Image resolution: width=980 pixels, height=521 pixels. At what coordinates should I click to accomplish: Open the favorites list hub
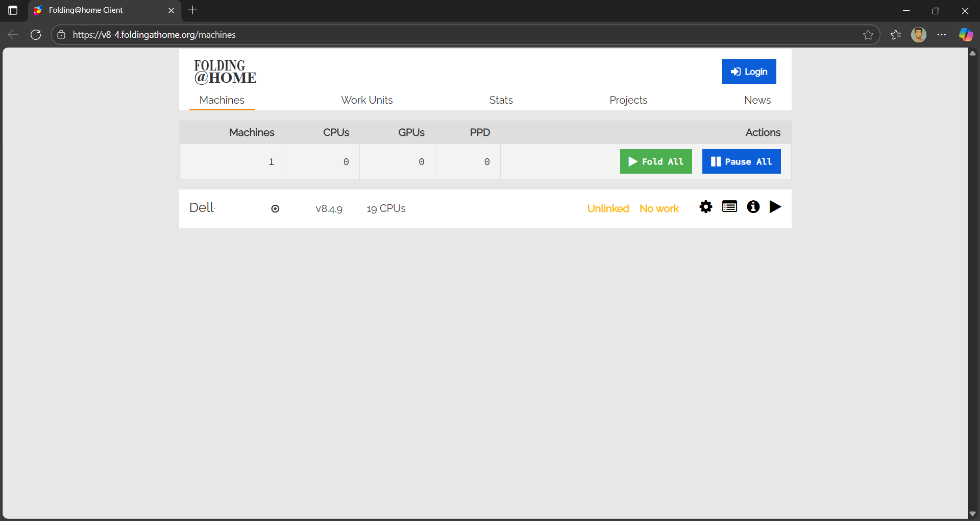pos(896,35)
